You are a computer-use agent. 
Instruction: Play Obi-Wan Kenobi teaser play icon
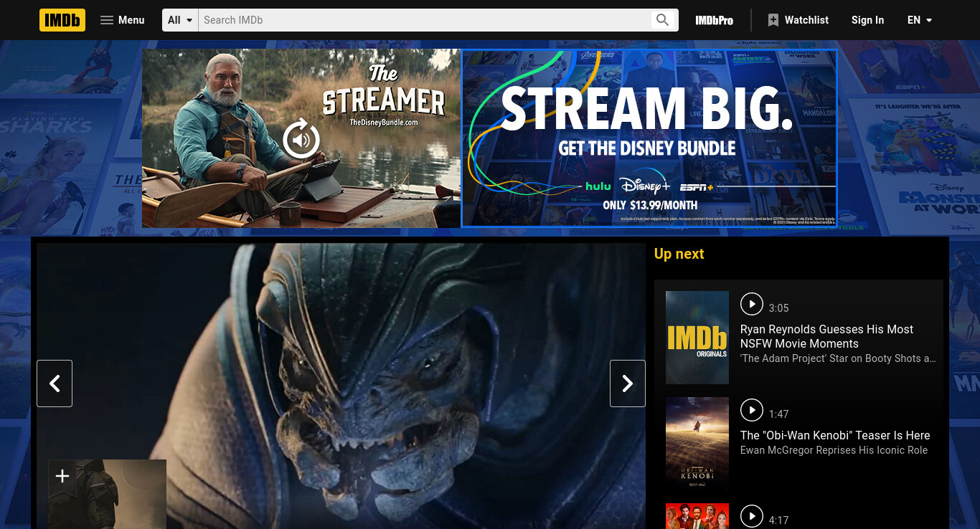pyautogui.click(x=751, y=410)
